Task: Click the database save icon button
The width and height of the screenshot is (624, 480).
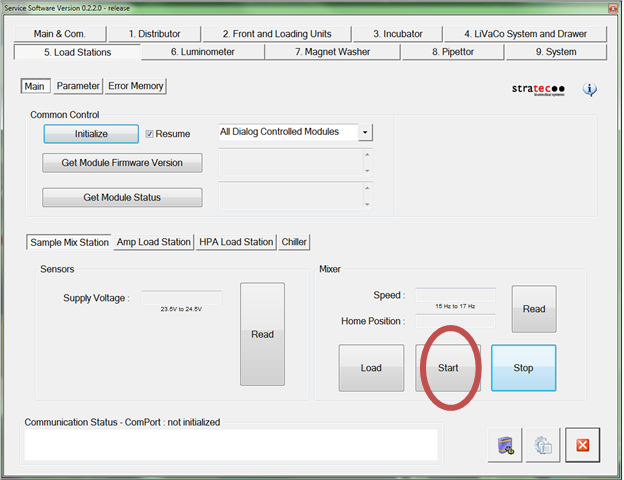Action: pos(505,446)
